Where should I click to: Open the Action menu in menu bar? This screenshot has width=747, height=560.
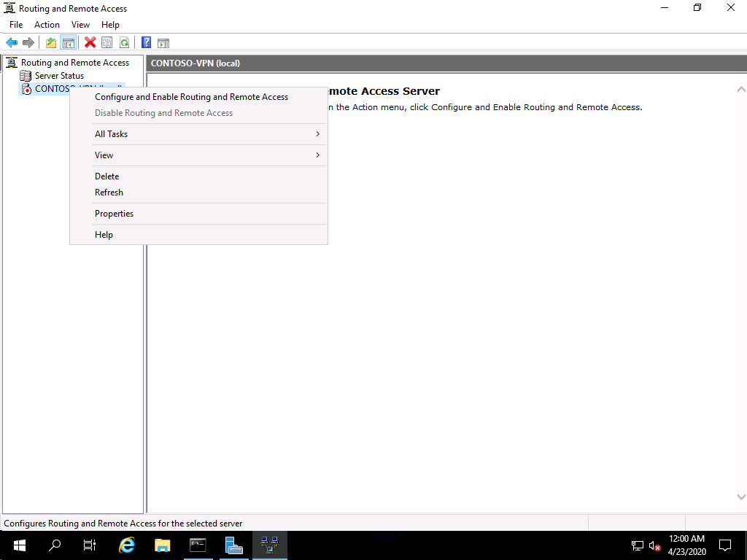(x=47, y=25)
